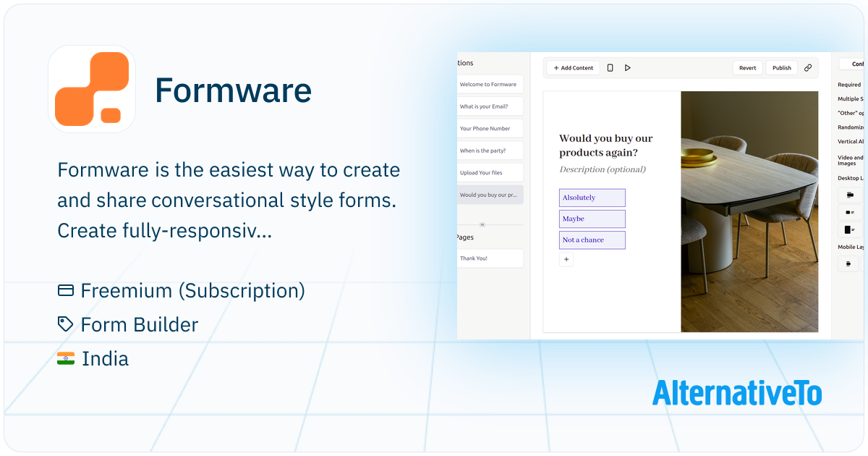Click the play preview icon
The image size is (868, 456).
click(x=628, y=68)
